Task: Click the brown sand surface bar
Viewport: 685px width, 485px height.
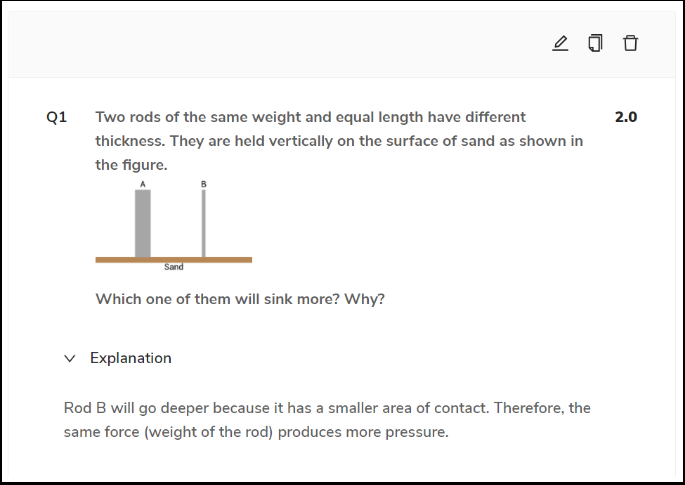Action: 173,260
